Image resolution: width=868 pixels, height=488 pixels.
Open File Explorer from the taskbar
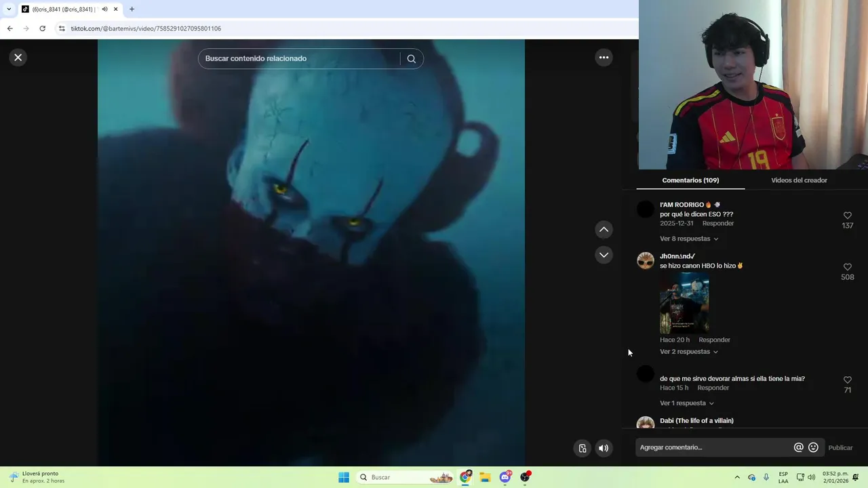point(485,477)
